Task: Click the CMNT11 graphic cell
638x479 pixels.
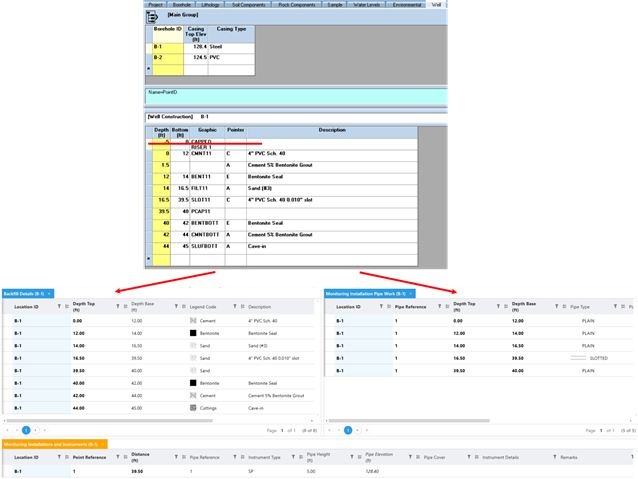Action: click(207, 154)
